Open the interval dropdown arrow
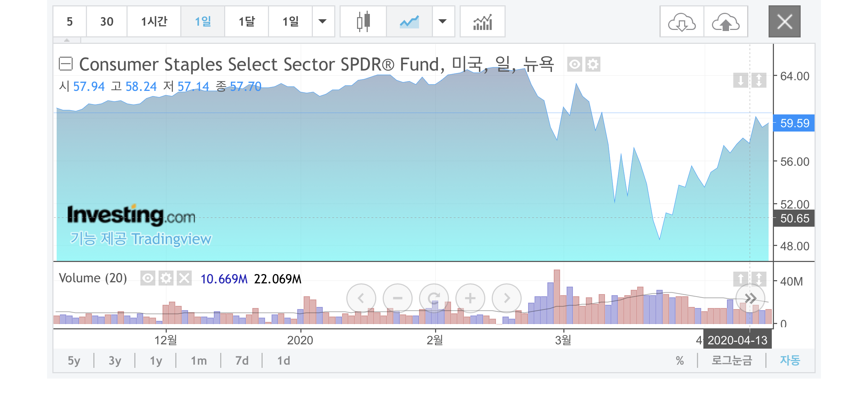Image resolution: width=868 pixels, height=401 pixels. [x=323, y=21]
